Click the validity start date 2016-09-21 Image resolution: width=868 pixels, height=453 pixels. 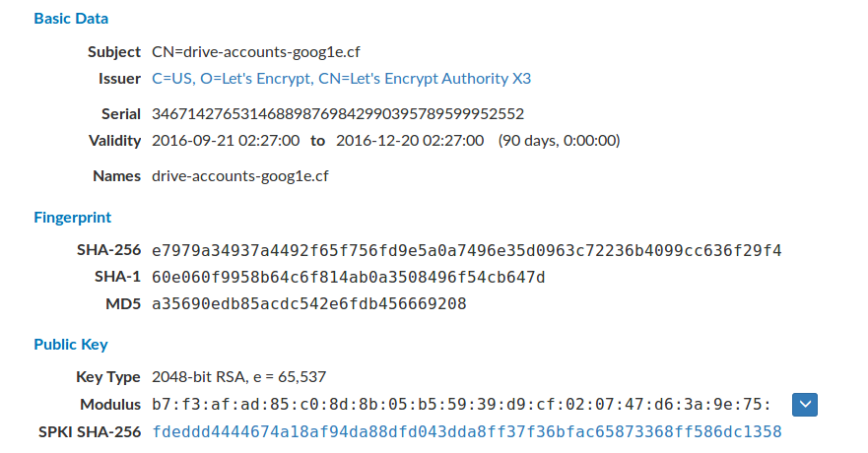pos(226,141)
